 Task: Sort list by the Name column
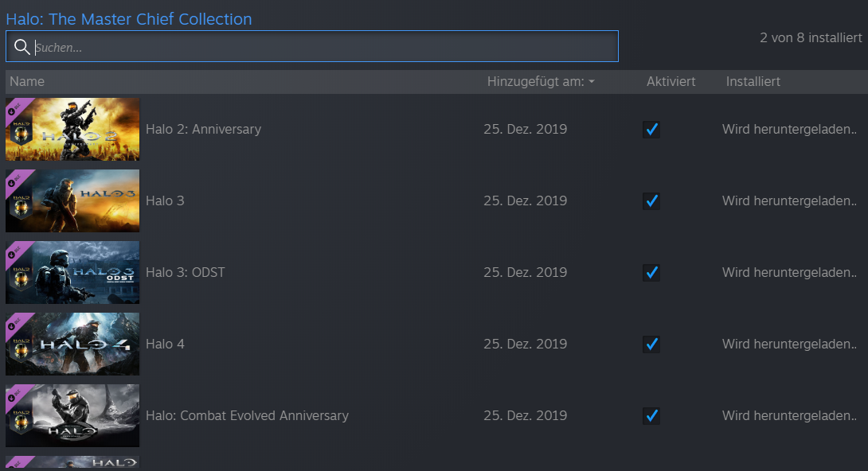tap(27, 82)
